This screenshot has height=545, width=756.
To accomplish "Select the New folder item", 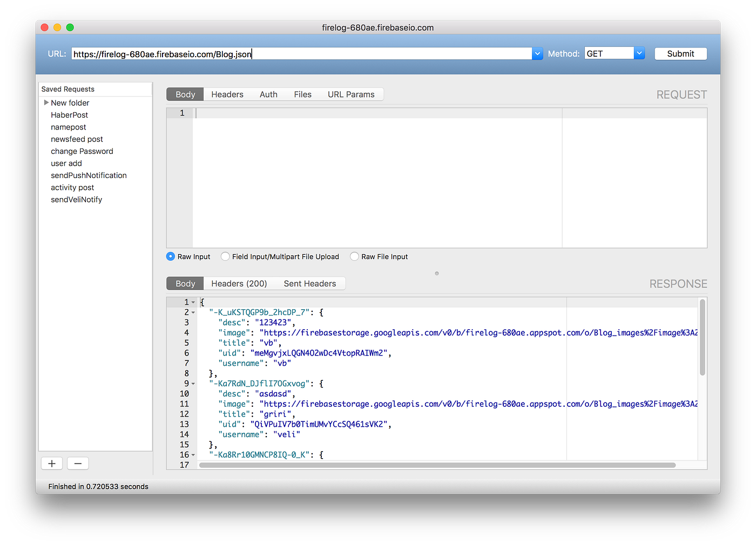I will click(x=70, y=103).
